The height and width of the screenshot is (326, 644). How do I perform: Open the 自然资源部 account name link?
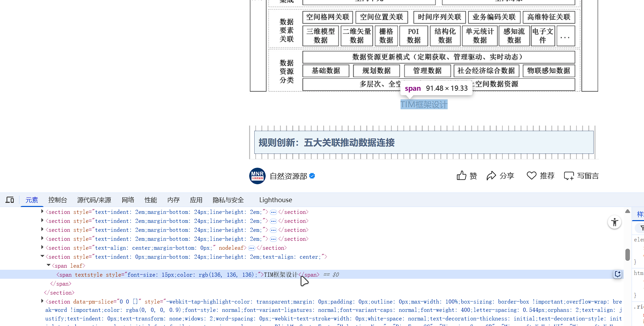coord(288,176)
